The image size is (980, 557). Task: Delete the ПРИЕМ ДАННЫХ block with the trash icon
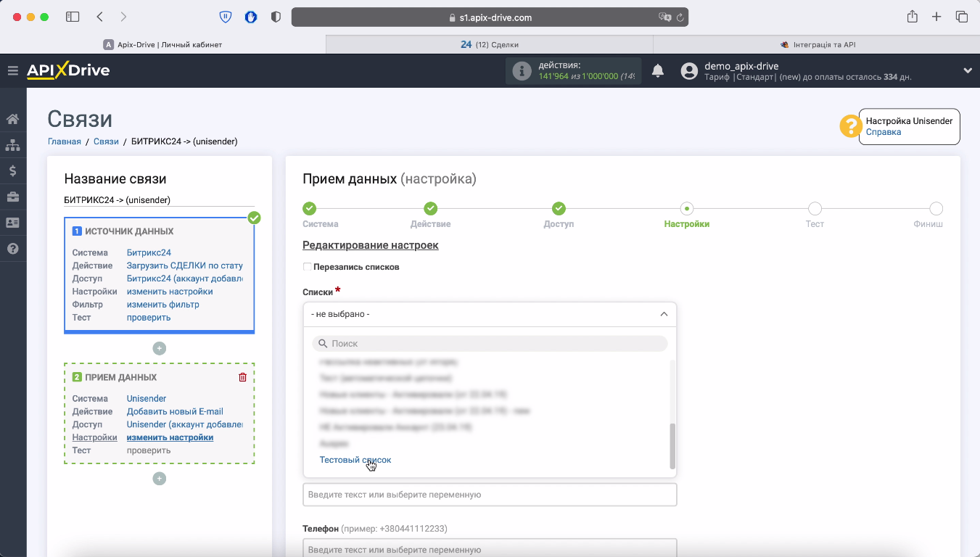(242, 377)
